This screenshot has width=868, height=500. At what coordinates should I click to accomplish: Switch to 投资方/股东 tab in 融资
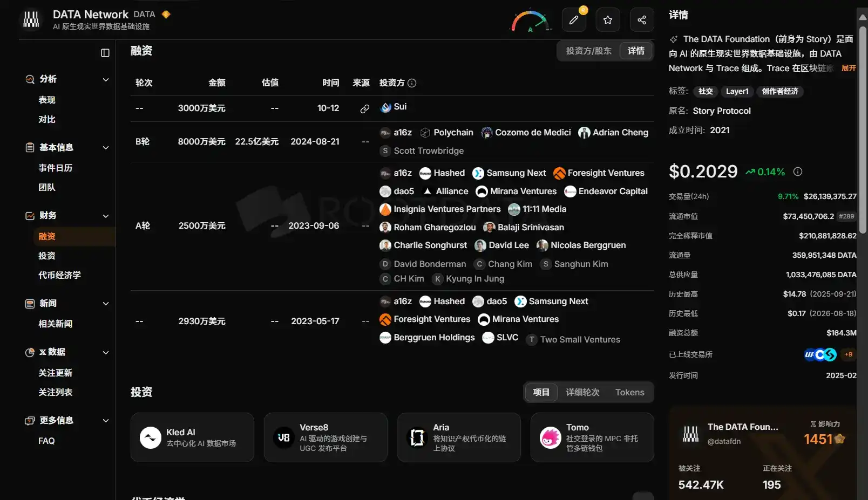(x=588, y=51)
